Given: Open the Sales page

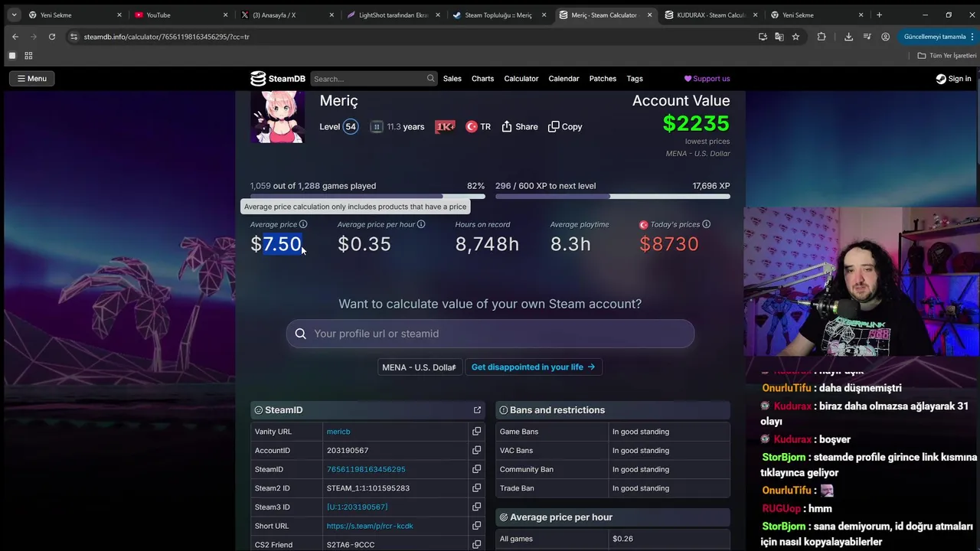Looking at the screenshot, I should point(452,79).
